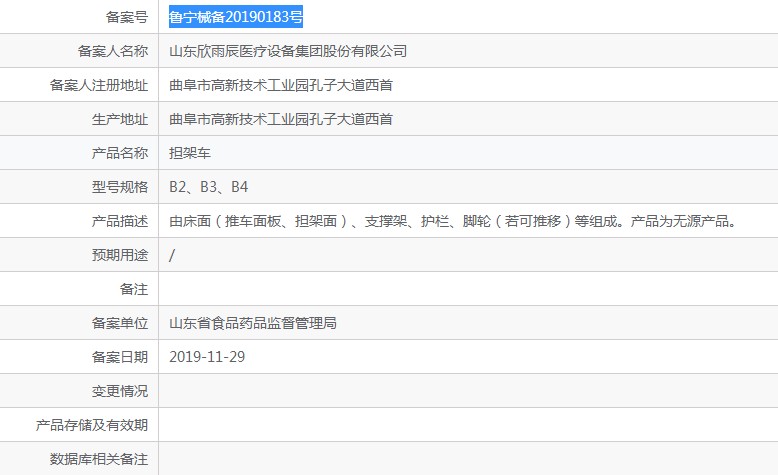Click the 备案日期 label
The width and height of the screenshot is (778, 475).
point(120,357)
